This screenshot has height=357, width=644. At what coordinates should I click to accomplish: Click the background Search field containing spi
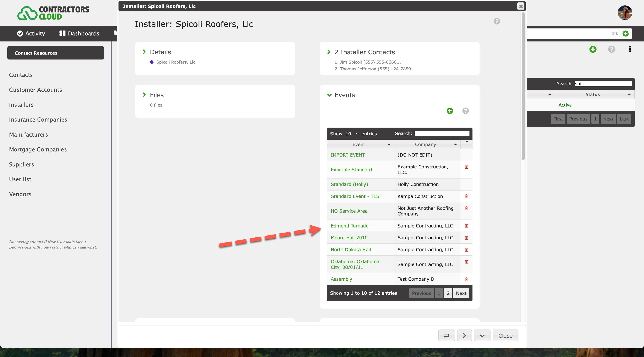click(x=603, y=84)
